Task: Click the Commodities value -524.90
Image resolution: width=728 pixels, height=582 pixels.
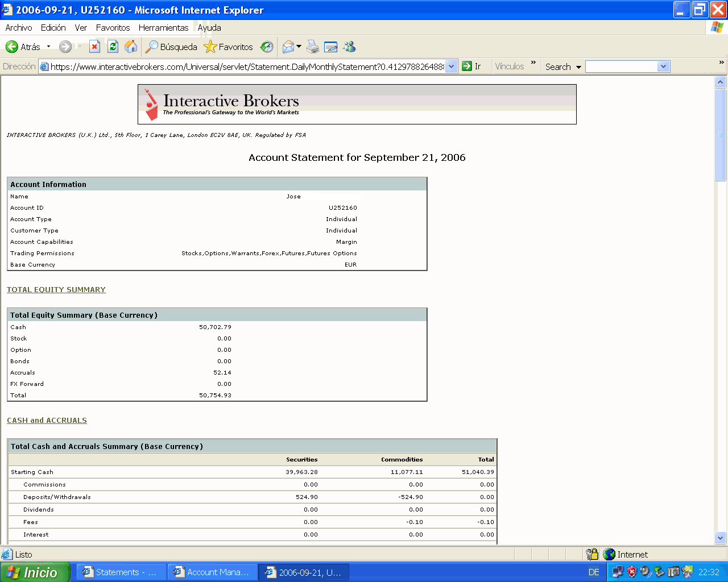Action: [410, 497]
